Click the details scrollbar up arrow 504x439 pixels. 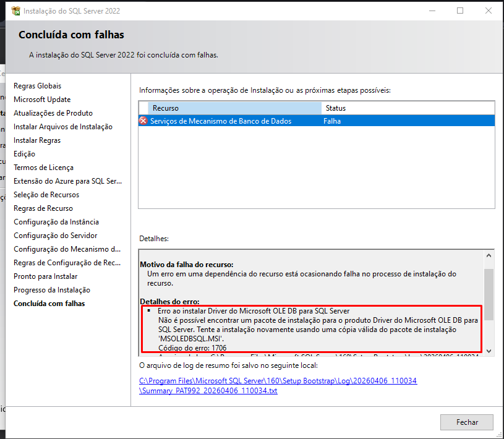(489, 255)
